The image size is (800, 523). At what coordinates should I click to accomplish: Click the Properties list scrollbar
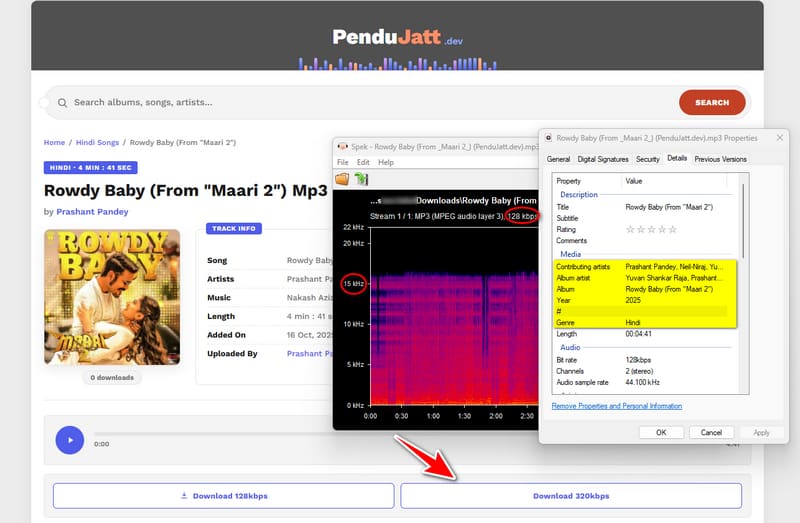(744, 220)
